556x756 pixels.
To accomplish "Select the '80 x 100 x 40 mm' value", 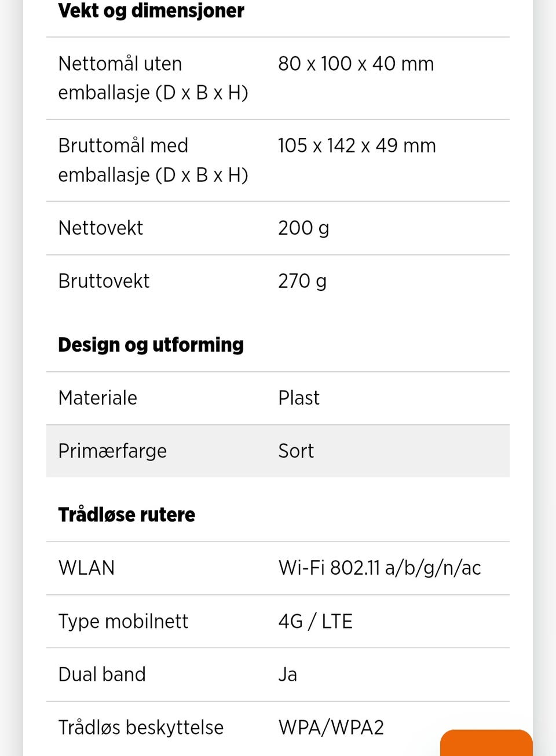I will tap(356, 64).
